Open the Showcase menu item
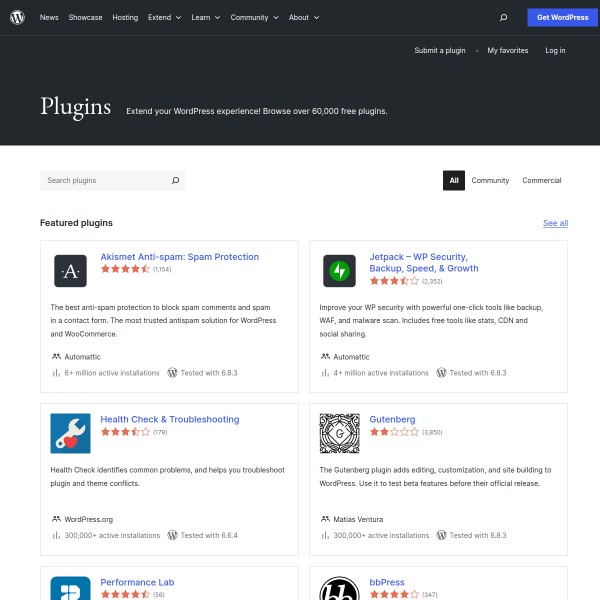 85,18
